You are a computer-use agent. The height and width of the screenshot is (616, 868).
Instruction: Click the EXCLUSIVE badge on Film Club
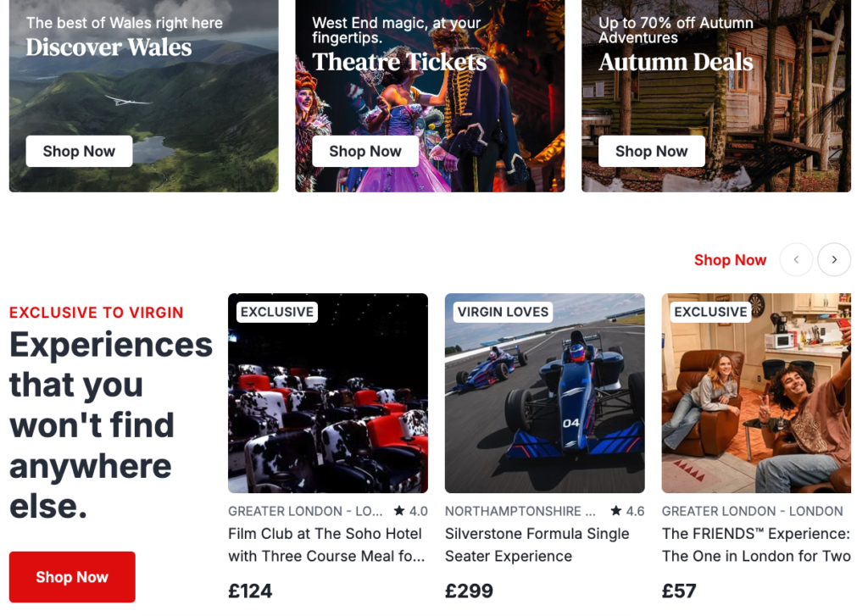277,312
